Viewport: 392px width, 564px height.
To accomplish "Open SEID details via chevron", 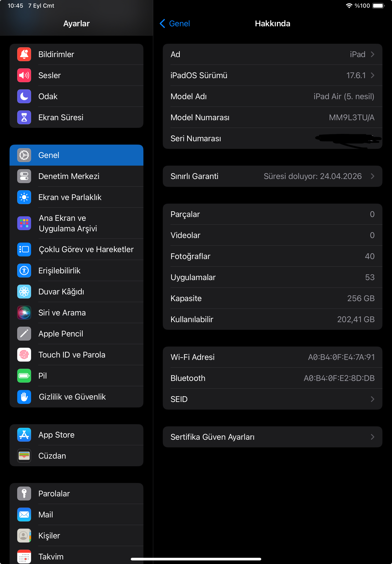I will (x=373, y=399).
